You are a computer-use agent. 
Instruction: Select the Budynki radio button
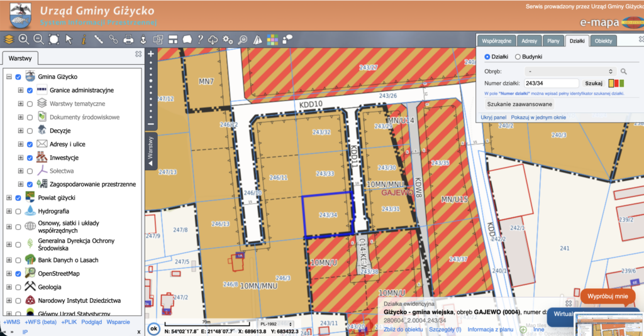tap(518, 57)
